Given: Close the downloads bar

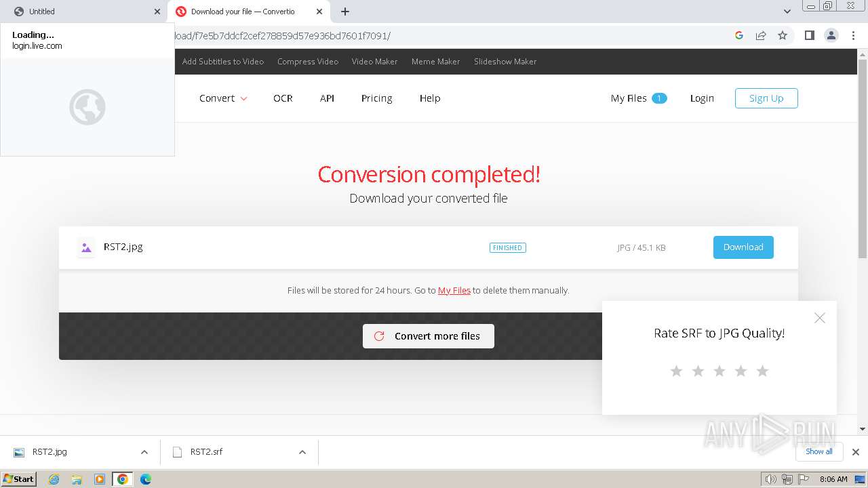Looking at the screenshot, I should point(856,452).
